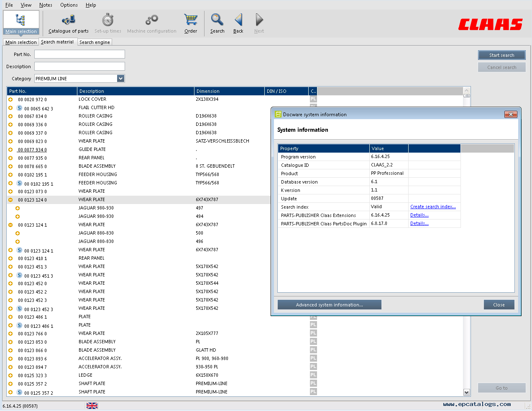
Task: Open Details for PARTS-PUBLISHER Claas PartsDoc Plugin
Action: point(419,223)
